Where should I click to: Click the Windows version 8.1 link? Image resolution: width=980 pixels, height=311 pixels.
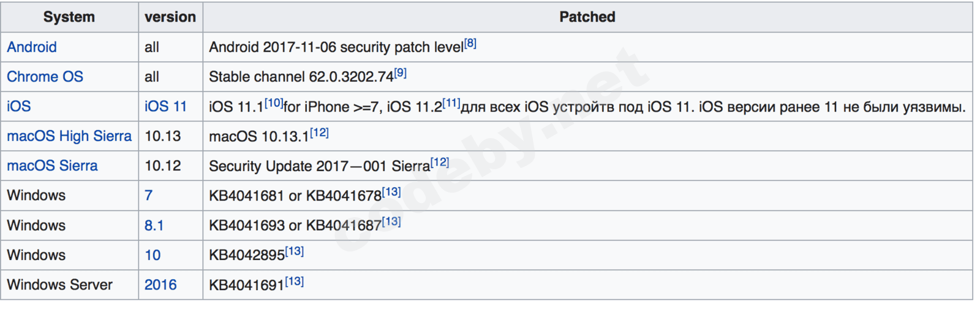(154, 225)
